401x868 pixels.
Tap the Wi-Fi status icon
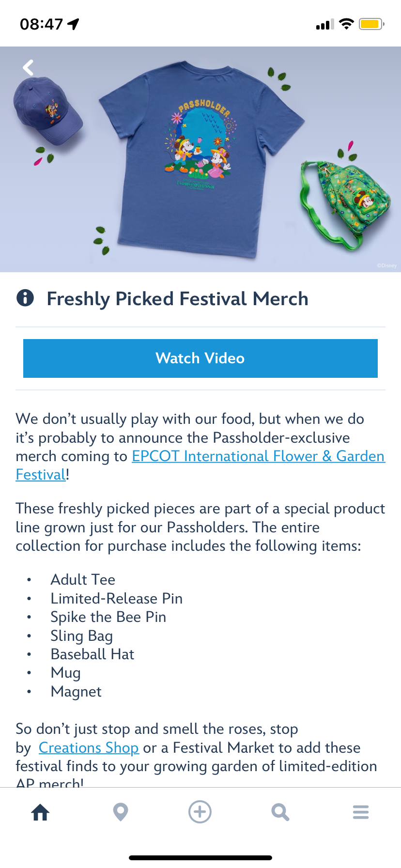[346, 24]
